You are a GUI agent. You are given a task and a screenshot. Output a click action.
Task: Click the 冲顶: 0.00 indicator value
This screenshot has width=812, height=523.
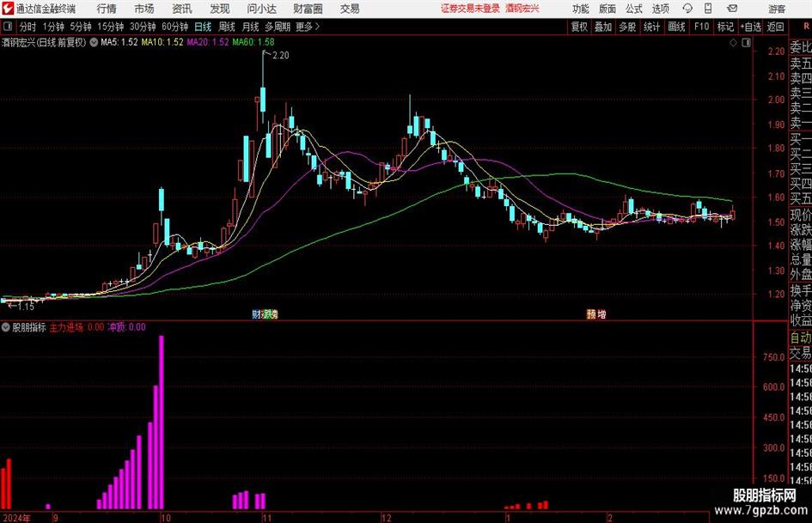(126, 327)
